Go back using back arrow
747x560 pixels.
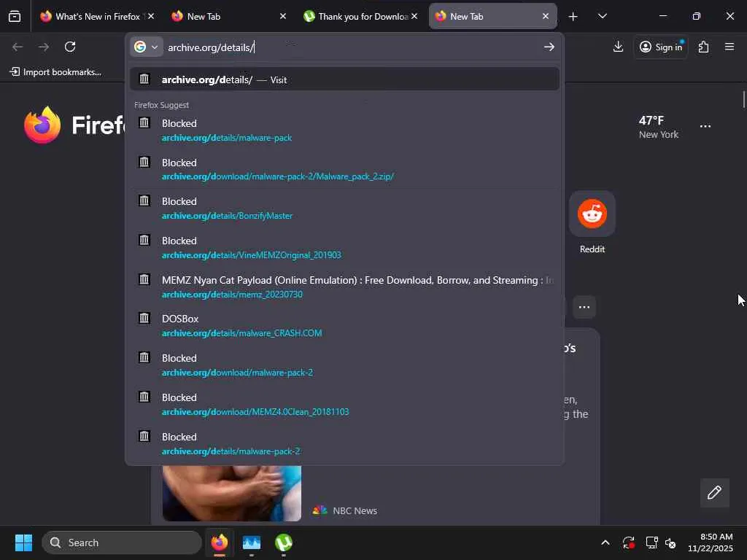click(18, 47)
